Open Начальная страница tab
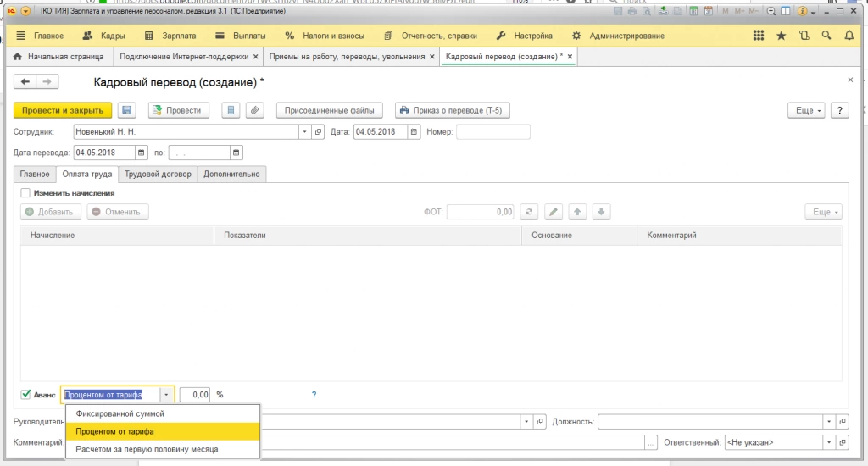 58,57
